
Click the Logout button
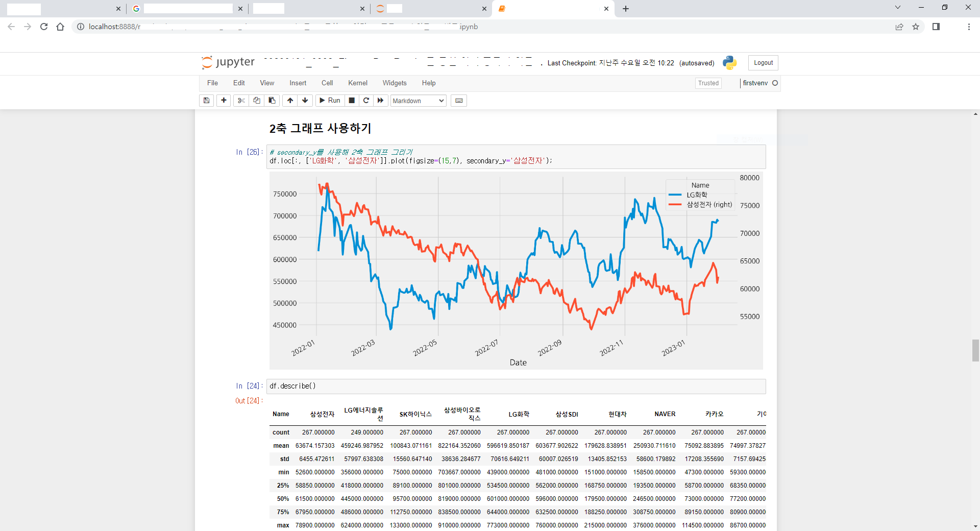764,63
